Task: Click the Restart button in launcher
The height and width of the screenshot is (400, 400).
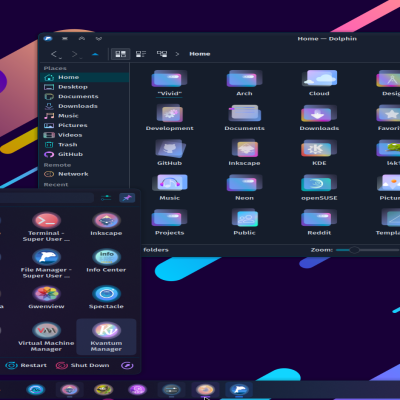Action: point(26,365)
